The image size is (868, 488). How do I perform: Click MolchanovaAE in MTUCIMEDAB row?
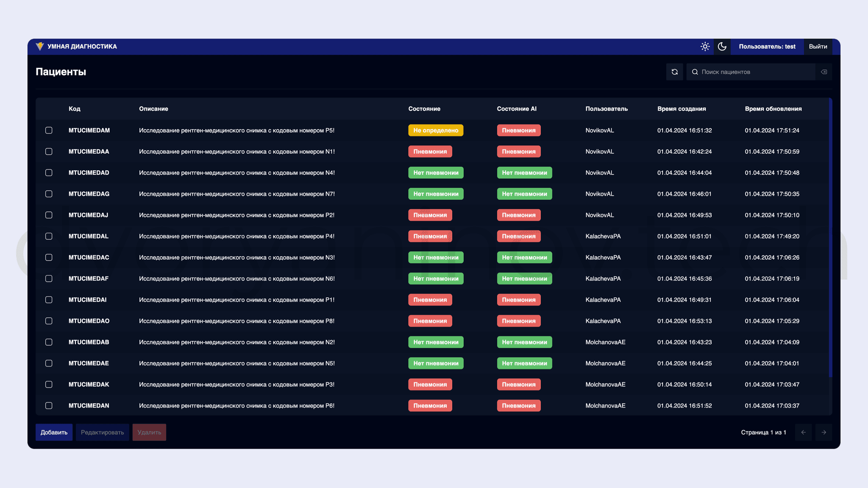(x=605, y=342)
